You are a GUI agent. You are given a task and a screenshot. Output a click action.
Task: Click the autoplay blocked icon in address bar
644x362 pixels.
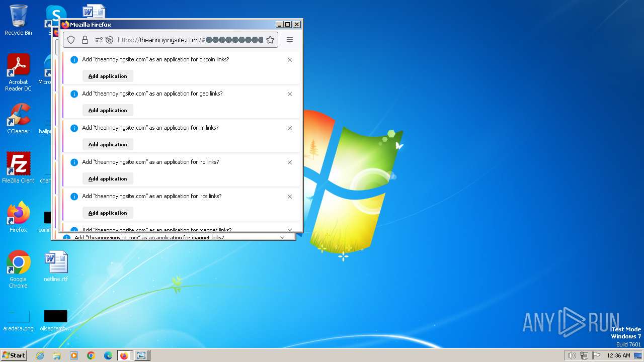point(109,40)
